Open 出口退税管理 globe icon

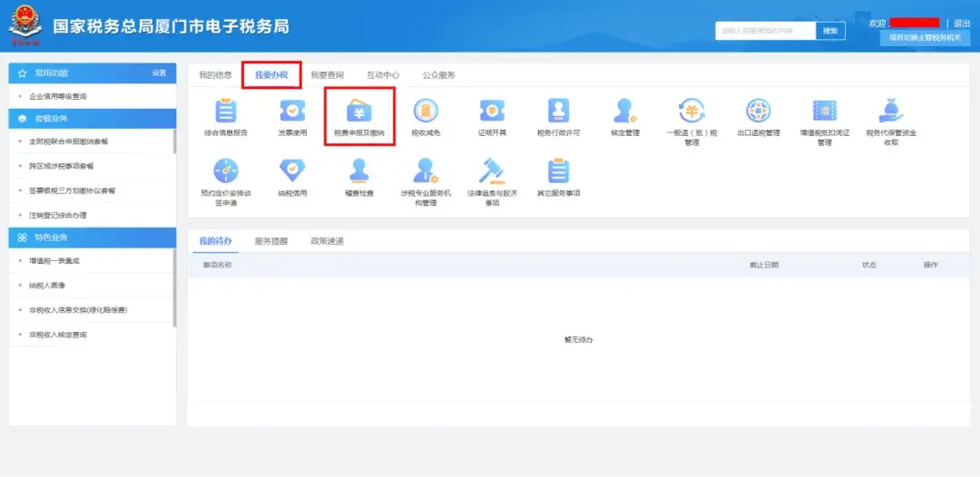(x=759, y=111)
